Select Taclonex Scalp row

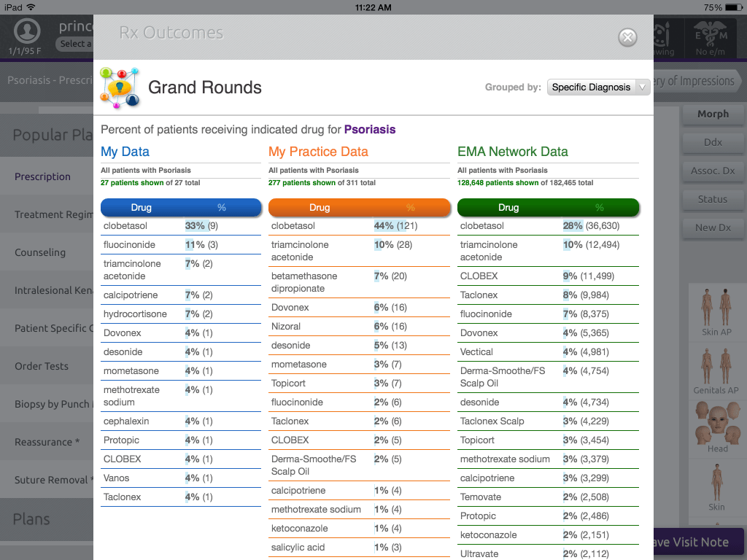pyautogui.click(x=548, y=421)
